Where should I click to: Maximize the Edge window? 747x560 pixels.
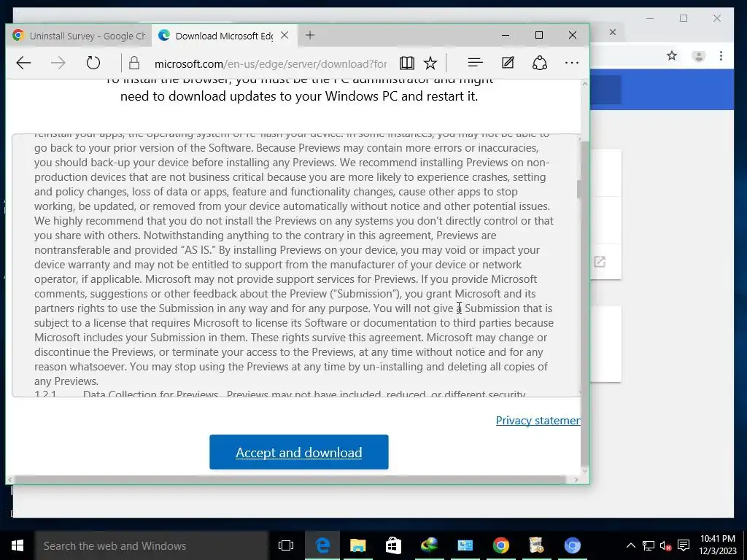[539, 35]
